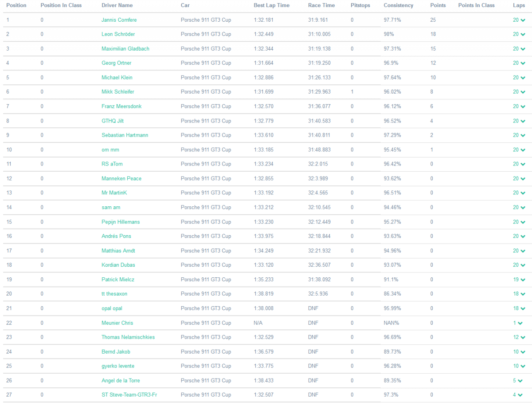Click driver name Kordian Dubas
Screen dimensions: 532x406
118,265
